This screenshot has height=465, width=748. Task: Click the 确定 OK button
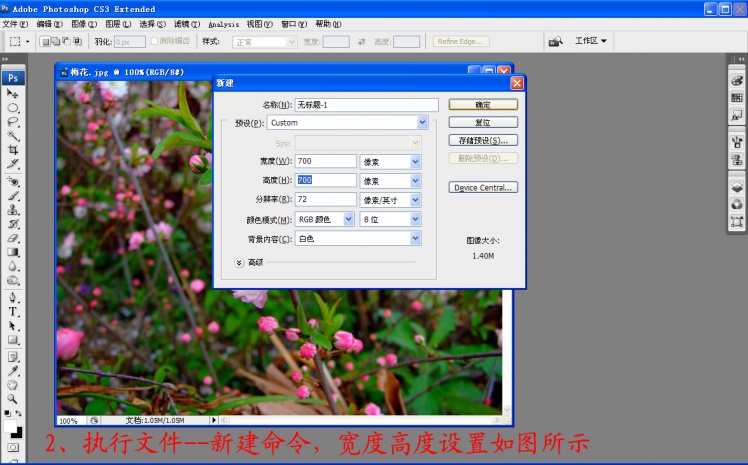[482, 104]
